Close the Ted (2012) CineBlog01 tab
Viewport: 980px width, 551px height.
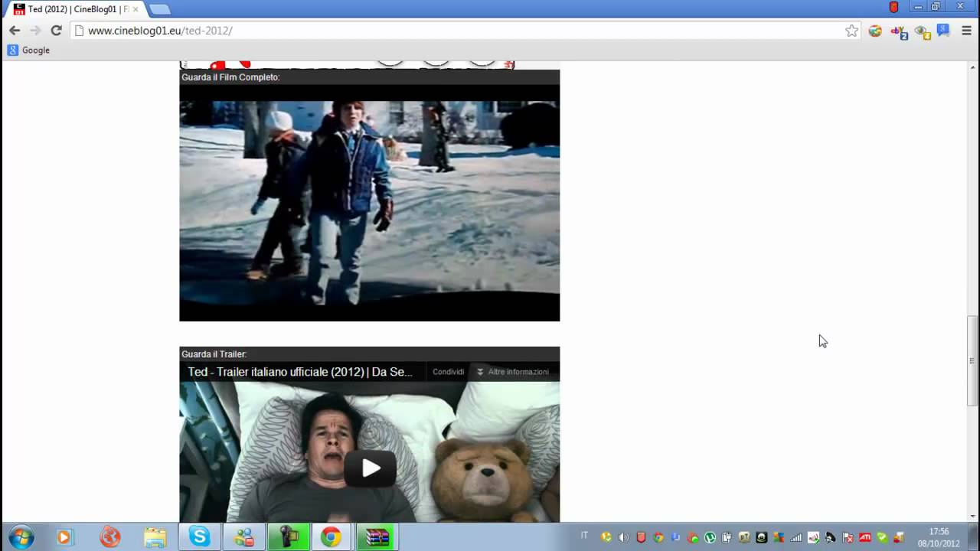(136, 9)
